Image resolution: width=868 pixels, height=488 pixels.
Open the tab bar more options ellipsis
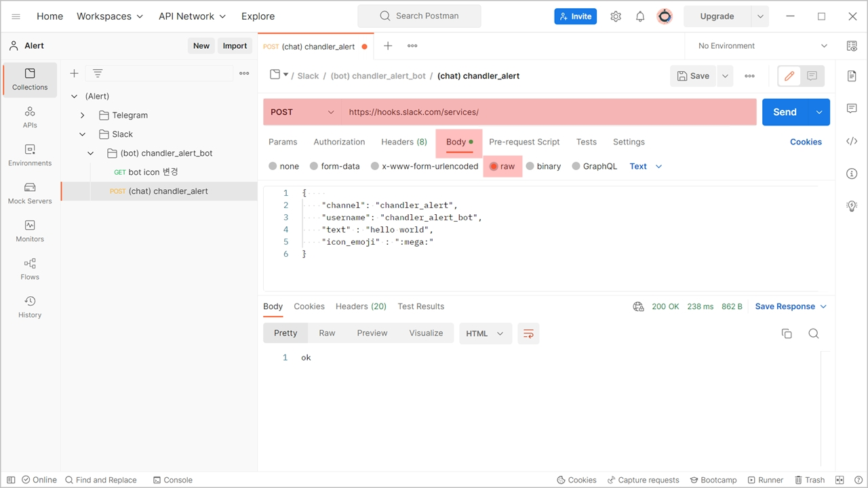tap(412, 45)
